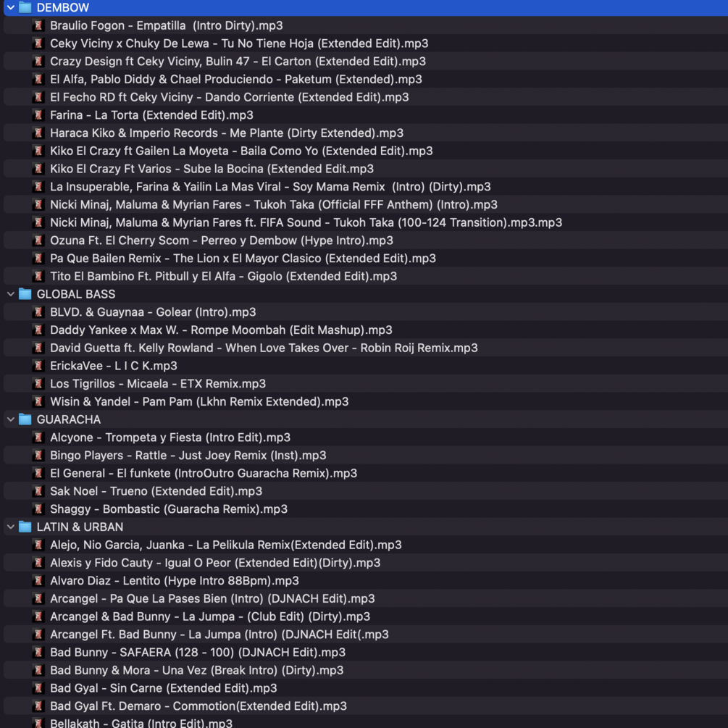This screenshot has width=728, height=728.
Task: Click mp3 icon of Ceky Viciny Tu No Tiene Hoja
Action: click(38, 43)
